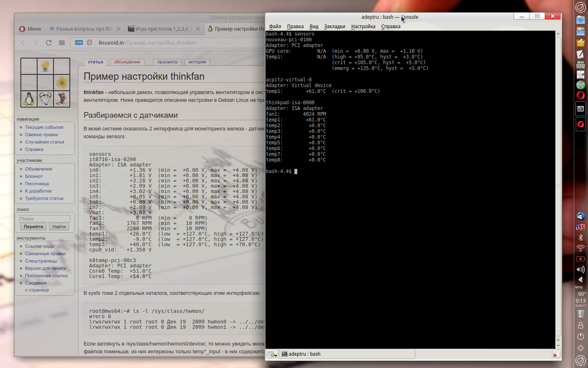
Task: Launch the calculator from the dock
Action: (x=580, y=65)
